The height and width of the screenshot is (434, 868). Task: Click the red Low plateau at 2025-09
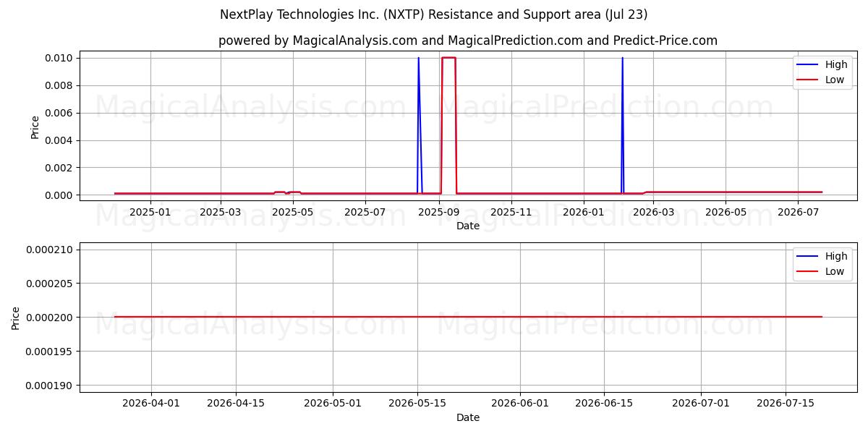[x=448, y=58]
